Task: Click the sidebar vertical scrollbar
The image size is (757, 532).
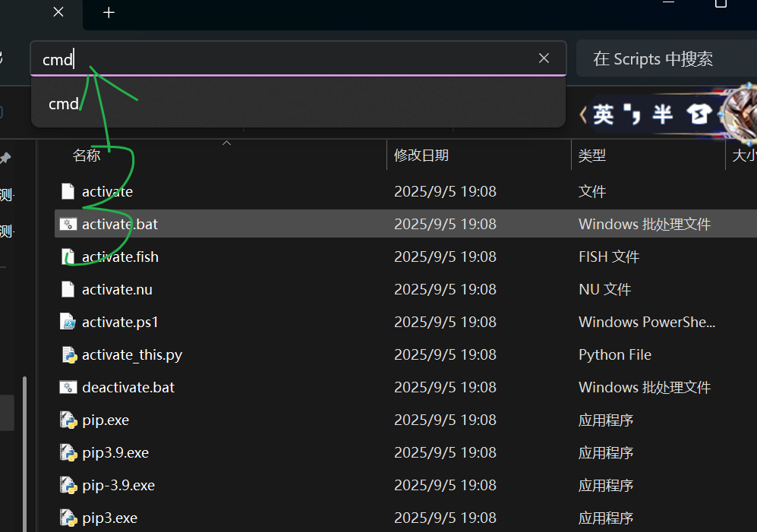Action: 24,454
